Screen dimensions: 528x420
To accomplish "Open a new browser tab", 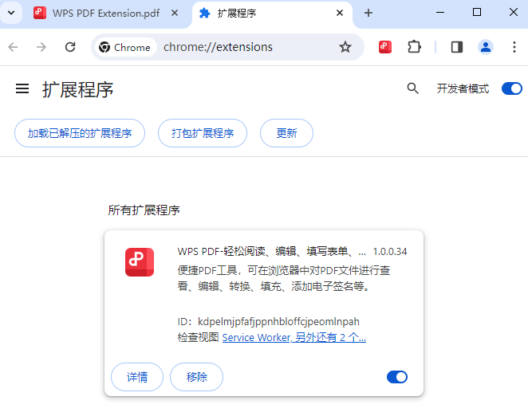I will 368,13.
